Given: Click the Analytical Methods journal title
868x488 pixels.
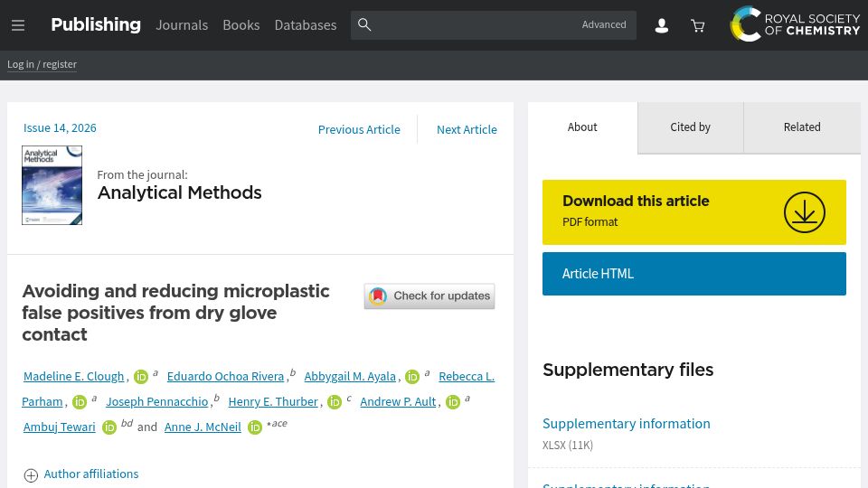Looking at the screenshot, I should pos(179,192).
